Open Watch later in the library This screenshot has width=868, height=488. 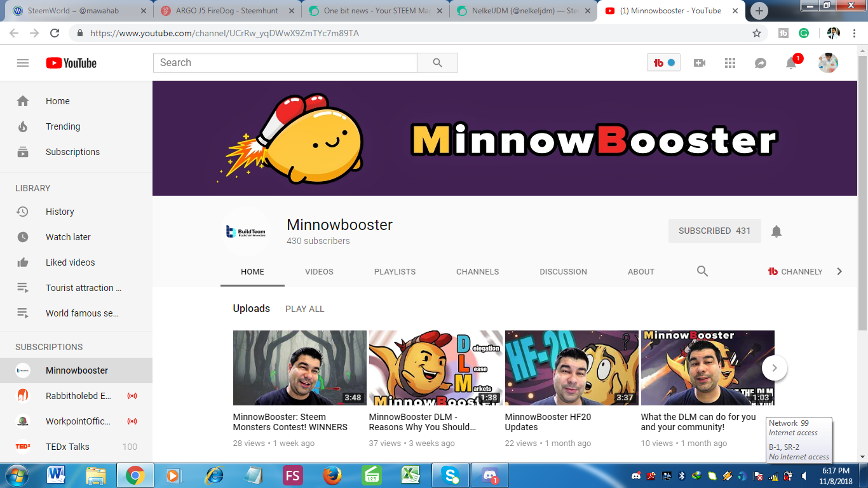coord(76,237)
